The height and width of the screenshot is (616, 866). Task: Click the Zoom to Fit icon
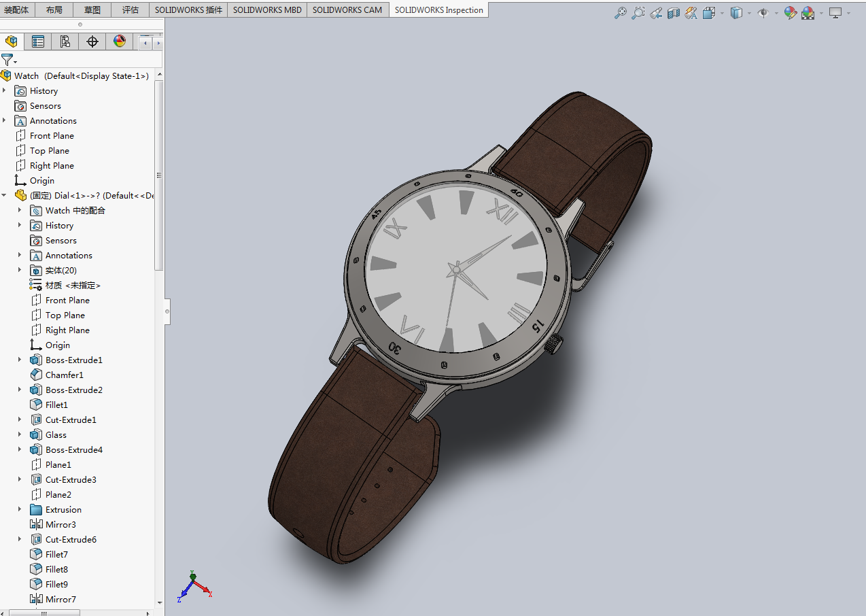click(620, 13)
